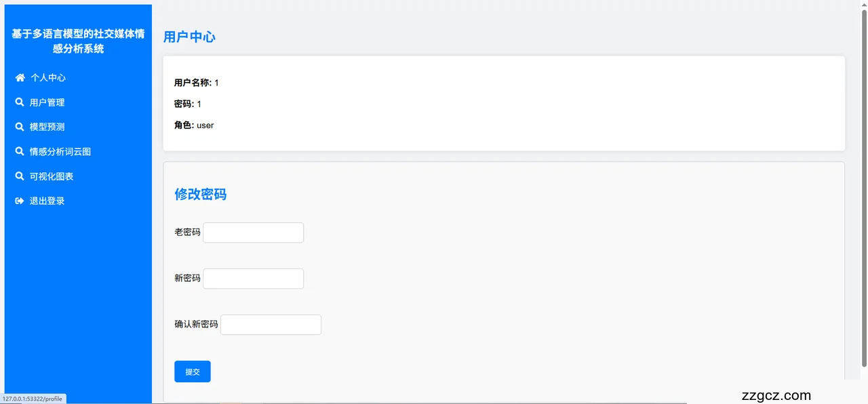Click the sidebar system title 基于多语言模型的社交媒体情感分析系统
Screen dimensions: 868x404
point(78,41)
